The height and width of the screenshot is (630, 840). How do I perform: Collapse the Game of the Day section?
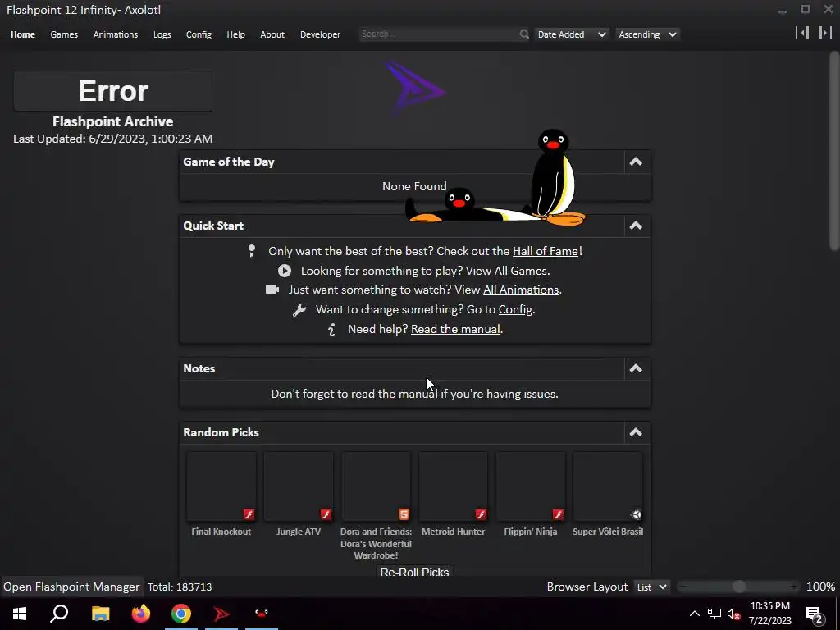click(636, 162)
